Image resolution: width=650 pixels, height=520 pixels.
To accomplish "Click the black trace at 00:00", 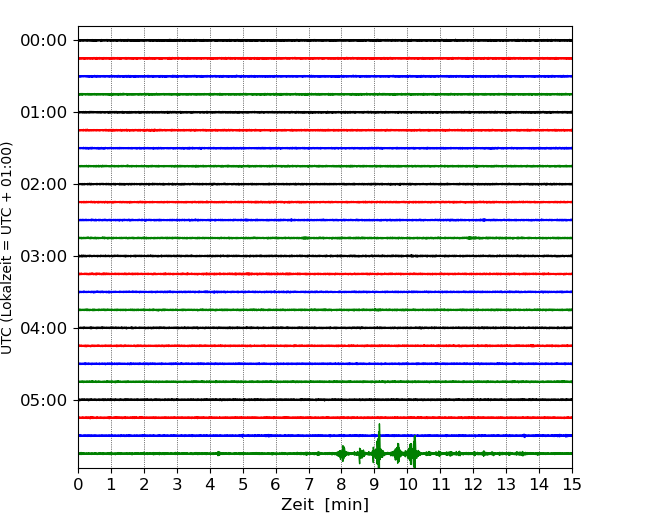I will coord(325,41).
